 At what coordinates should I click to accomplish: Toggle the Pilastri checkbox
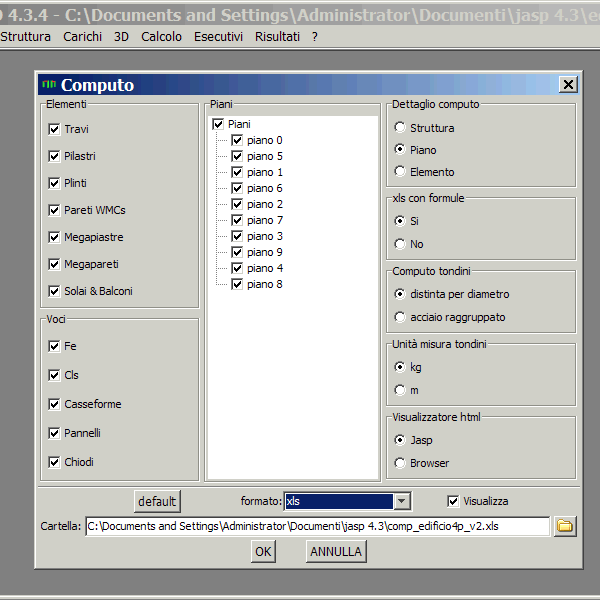(x=54, y=156)
